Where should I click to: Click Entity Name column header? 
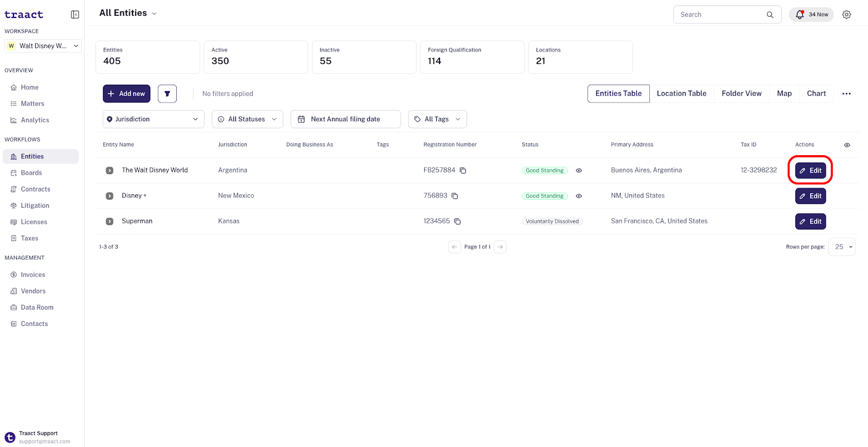coord(118,145)
